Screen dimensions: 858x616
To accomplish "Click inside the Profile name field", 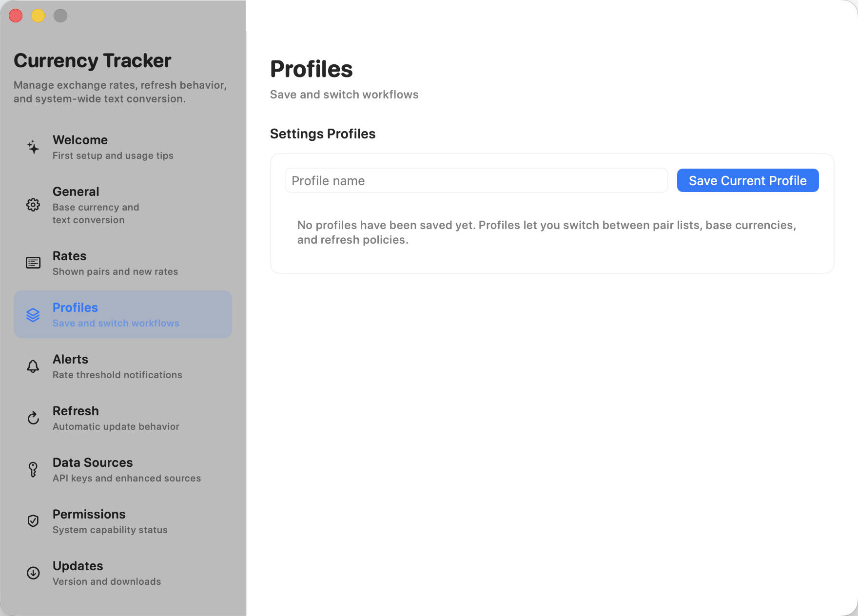I will (x=476, y=180).
